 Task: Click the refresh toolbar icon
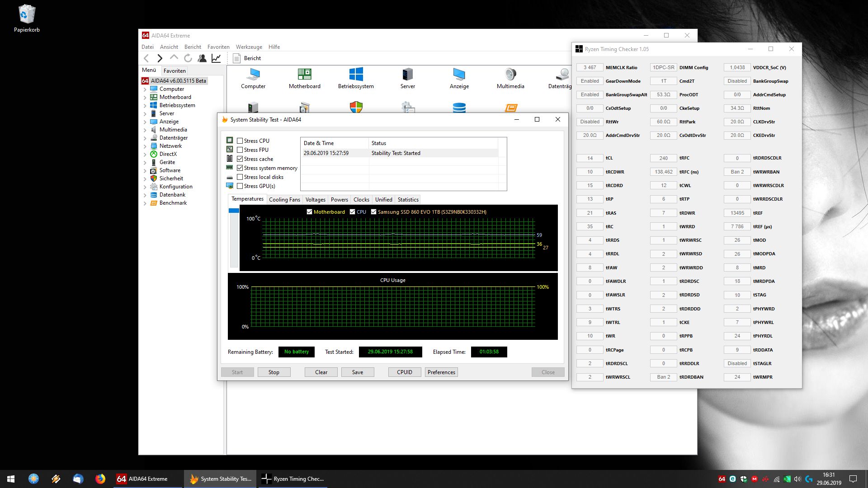click(x=188, y=58)
